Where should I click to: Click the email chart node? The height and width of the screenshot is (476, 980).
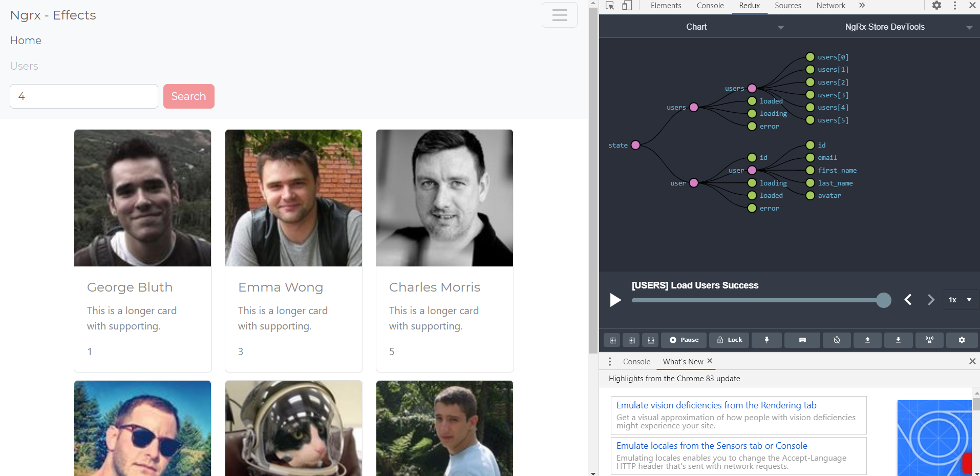point(810,157)
